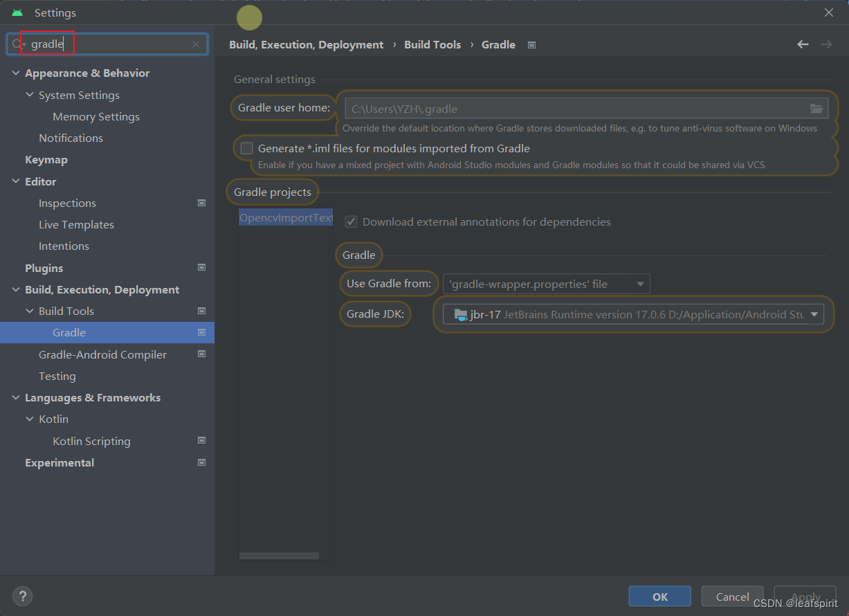
Task: Clear the gradle search text
Action: (x=196, y=44)
